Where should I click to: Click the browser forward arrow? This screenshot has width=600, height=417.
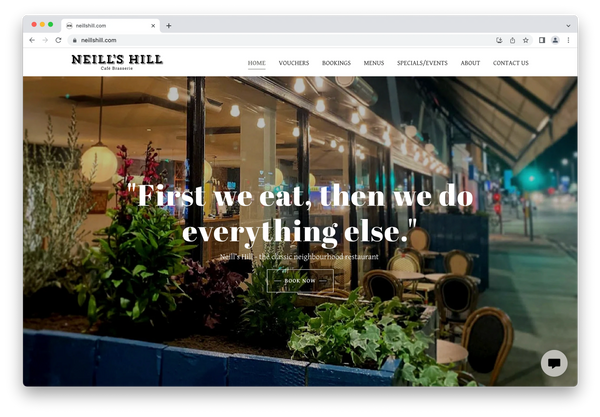point(45,40)
